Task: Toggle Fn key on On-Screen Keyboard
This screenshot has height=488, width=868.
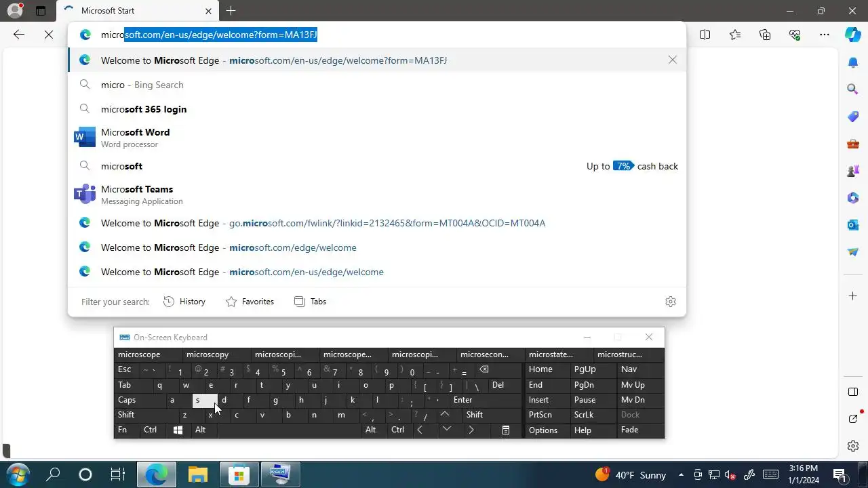Action: (x=127, y=430)
